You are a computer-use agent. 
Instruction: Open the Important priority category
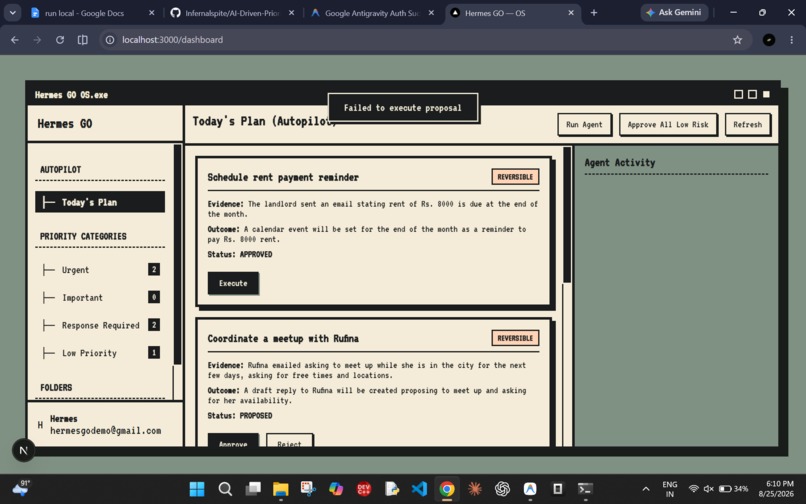100,297
